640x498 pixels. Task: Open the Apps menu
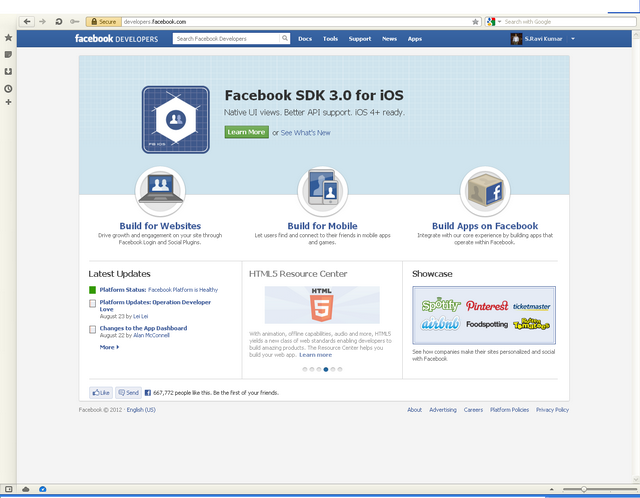[415, 39]
